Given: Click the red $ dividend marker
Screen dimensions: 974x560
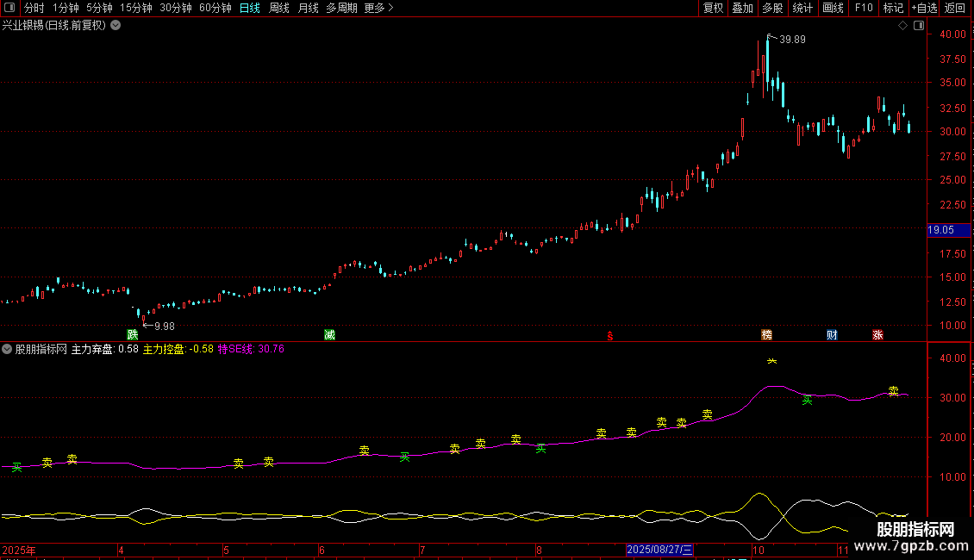Looking at the screenshot, I should [610, 336].
